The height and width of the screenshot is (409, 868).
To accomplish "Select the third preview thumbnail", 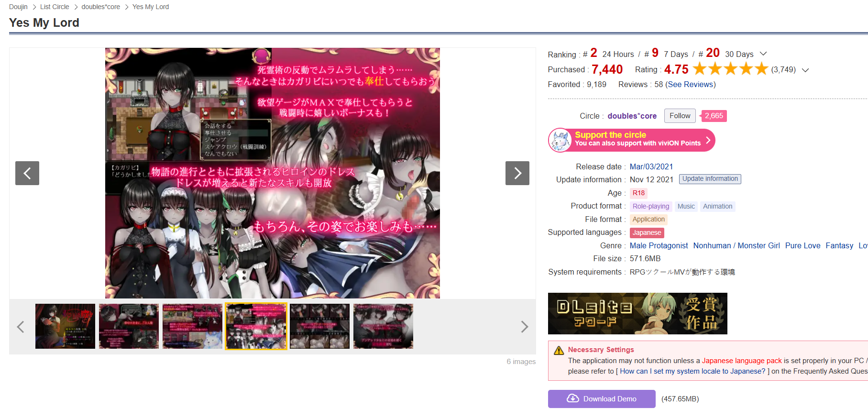I will click(x=192, y=326).
